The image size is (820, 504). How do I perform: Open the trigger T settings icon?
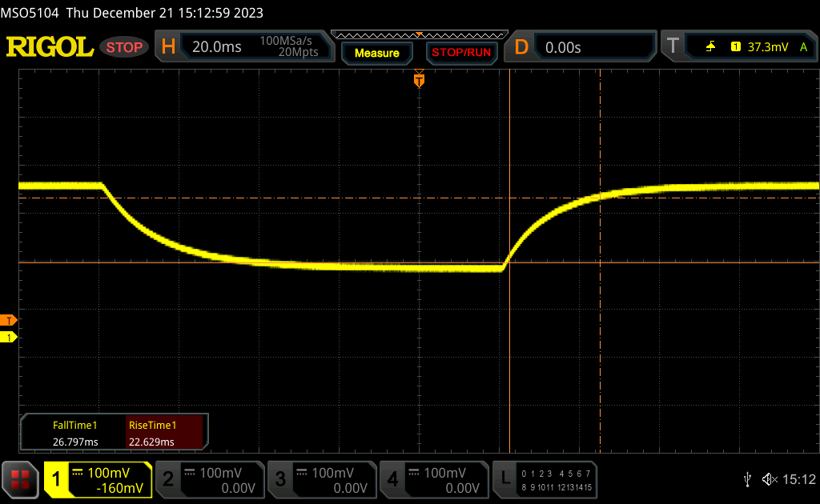pos(673,46)
